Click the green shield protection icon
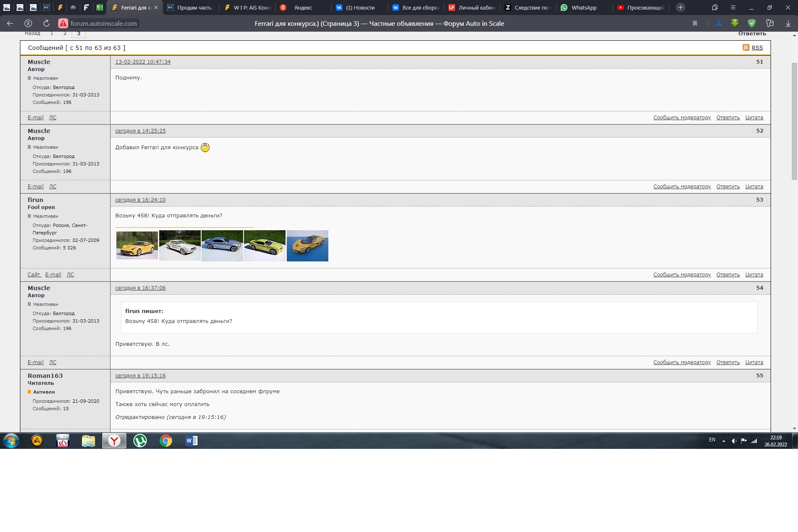 [751, 23]
